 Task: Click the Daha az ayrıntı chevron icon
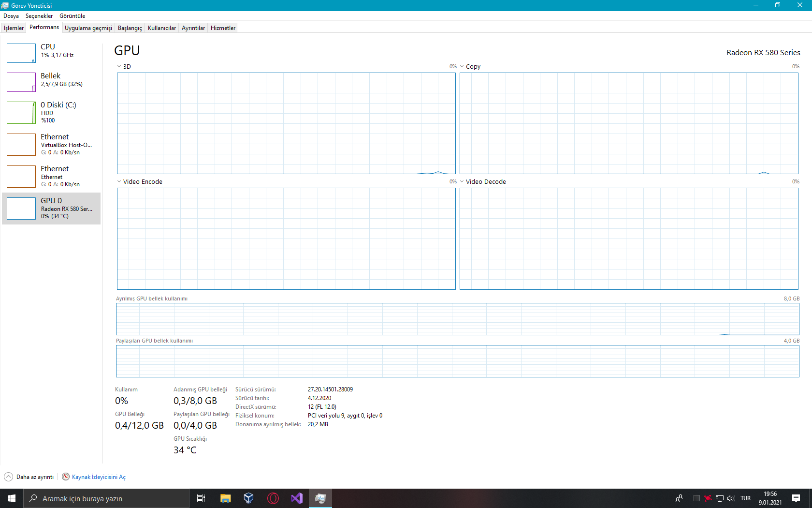(8, 477)
